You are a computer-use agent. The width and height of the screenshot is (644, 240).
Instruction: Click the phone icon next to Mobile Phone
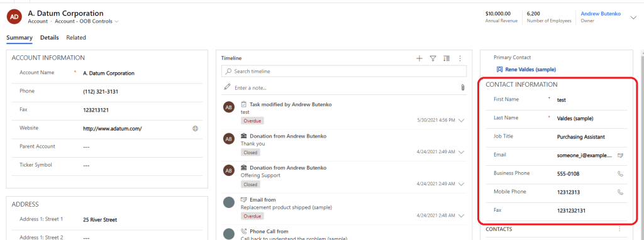click(621, 192)
